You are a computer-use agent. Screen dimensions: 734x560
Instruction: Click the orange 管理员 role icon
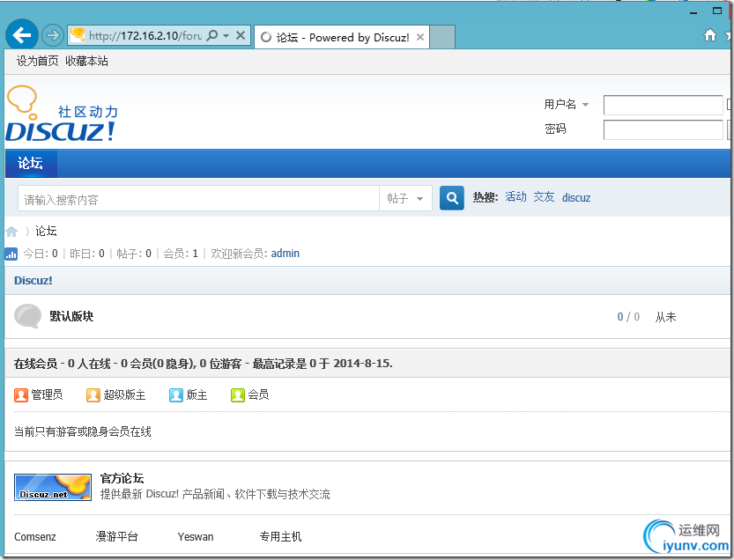pyautogui.click(x=21, y=395)
